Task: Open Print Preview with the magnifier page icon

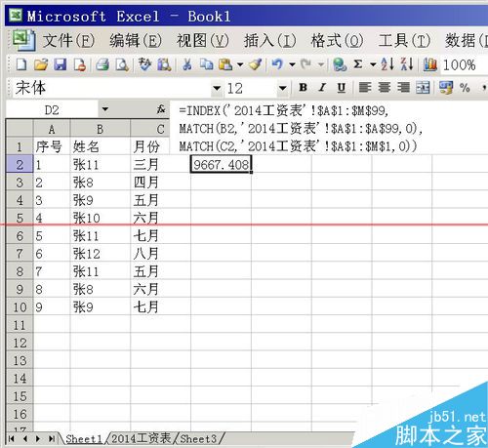Action: coord(122,64)
